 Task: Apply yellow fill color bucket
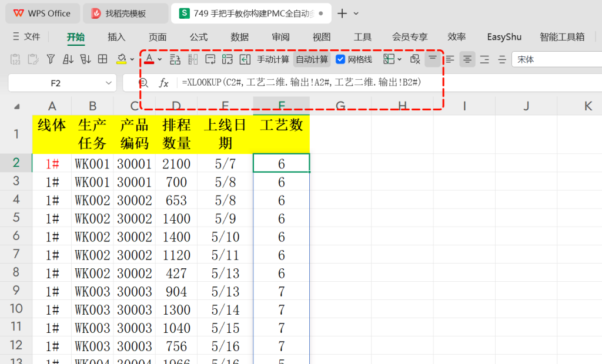pyautogui.click(x=121, y=59)
